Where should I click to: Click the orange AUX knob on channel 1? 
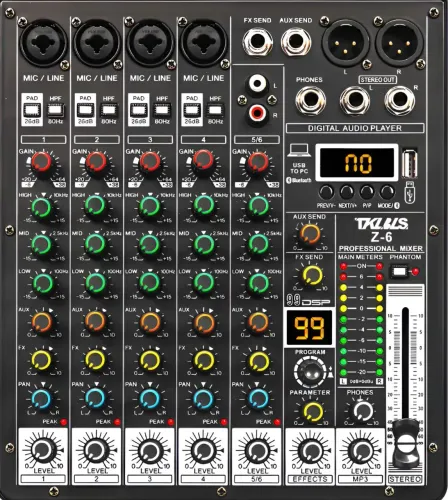click(42, 322)
